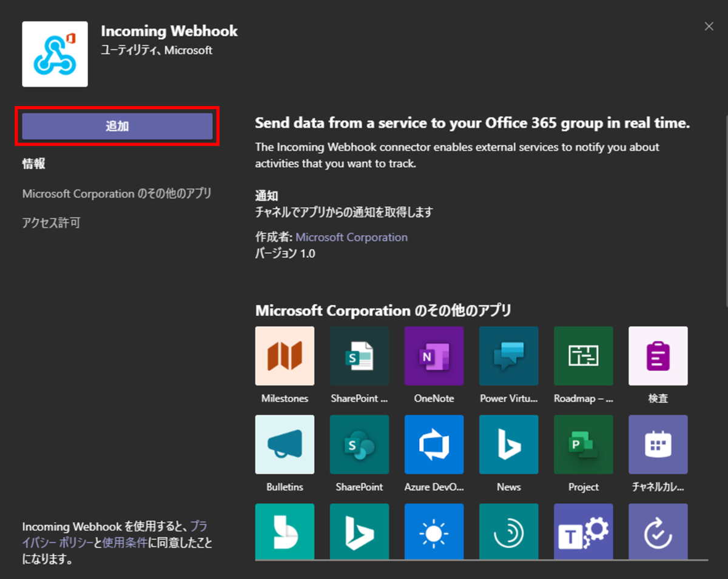Select the OneNote app icon
The image size is (728, 579).
(434, 356)
